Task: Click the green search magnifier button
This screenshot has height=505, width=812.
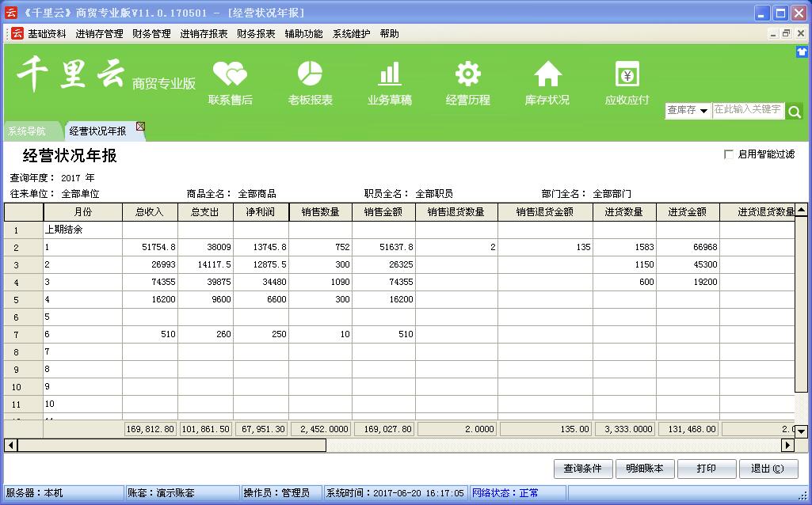Action: (x=795, y=112)
